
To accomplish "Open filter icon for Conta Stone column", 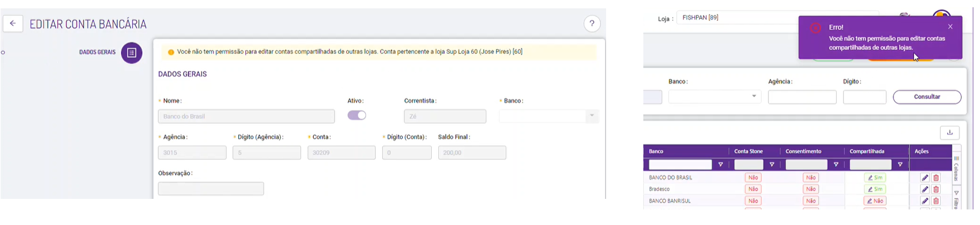I will 772,165.
